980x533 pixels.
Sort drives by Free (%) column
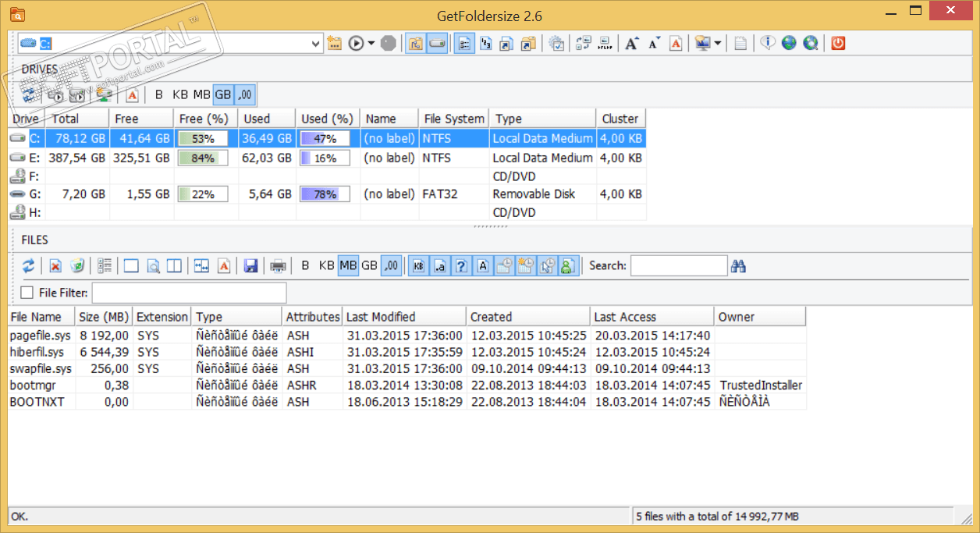[205, 119]
